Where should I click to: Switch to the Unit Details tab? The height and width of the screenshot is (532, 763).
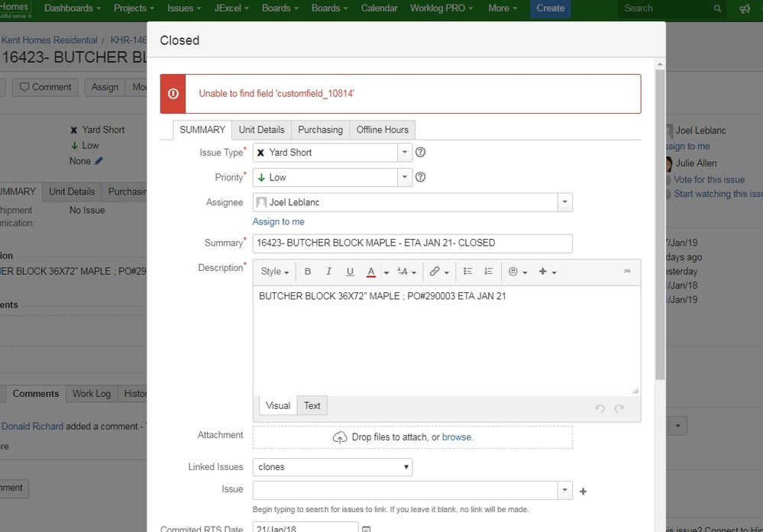(x=261, y=130)
